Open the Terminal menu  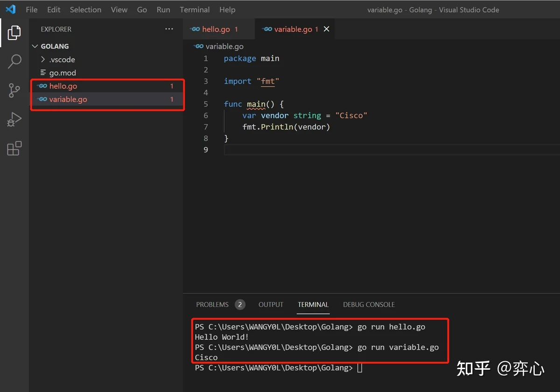(195, 9)
